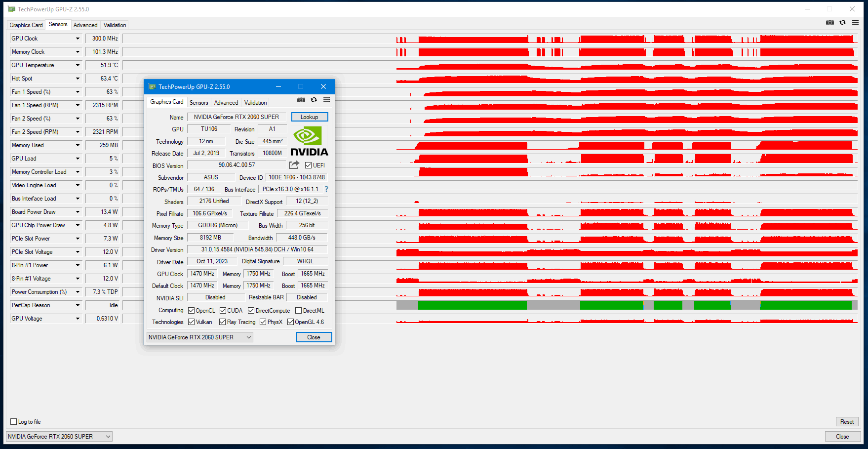Screen dimensions: 868x449
Task: Toggle the CUDA checkbox
Action: (223, 311)
